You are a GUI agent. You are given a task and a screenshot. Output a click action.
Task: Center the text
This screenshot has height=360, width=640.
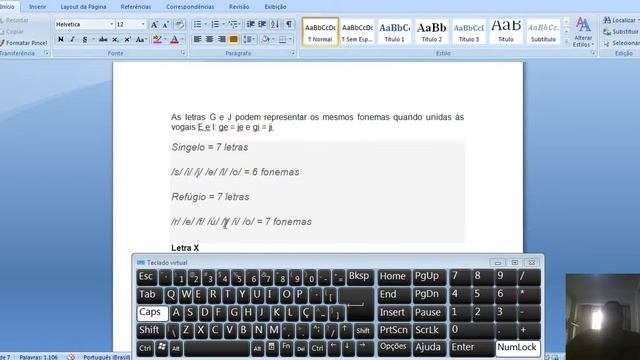210,40
